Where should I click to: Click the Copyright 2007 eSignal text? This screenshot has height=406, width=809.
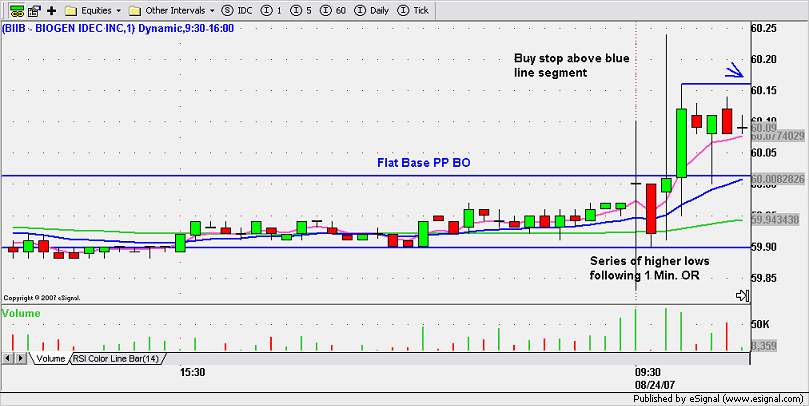pyautogui.click(x=42, y=298)
